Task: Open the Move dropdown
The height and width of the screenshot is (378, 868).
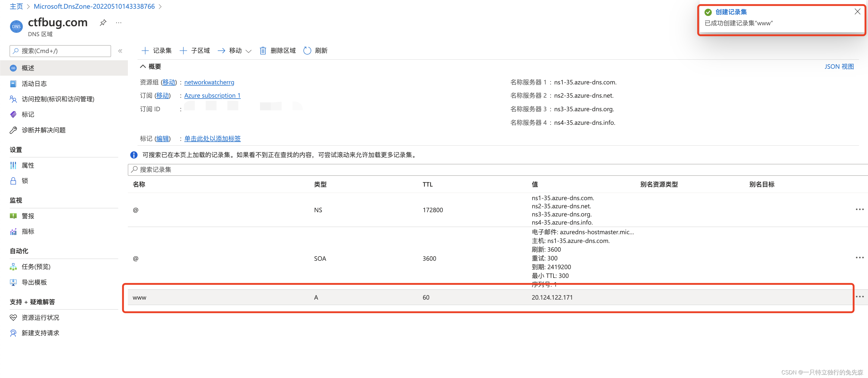Action: [235, 51]
